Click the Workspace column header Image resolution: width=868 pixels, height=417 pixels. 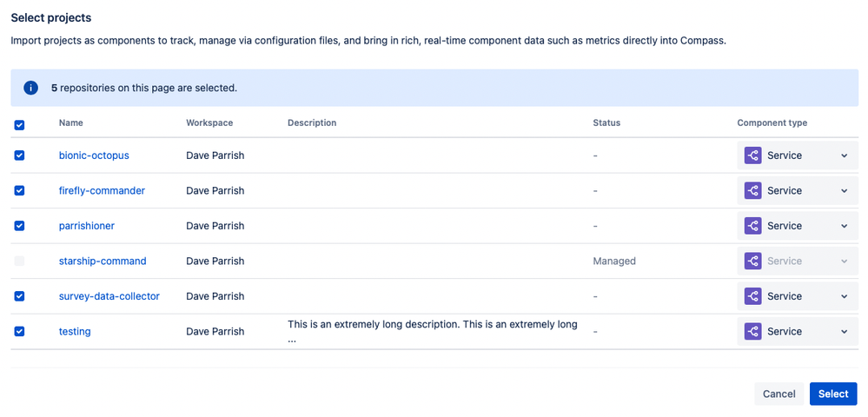[x=209, y=123]
